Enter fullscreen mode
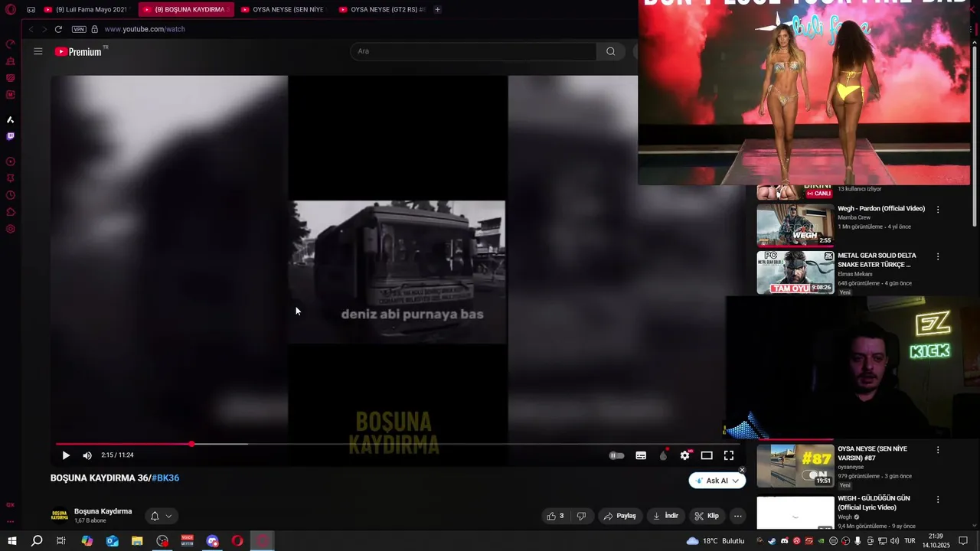 (x=729, y=455)
